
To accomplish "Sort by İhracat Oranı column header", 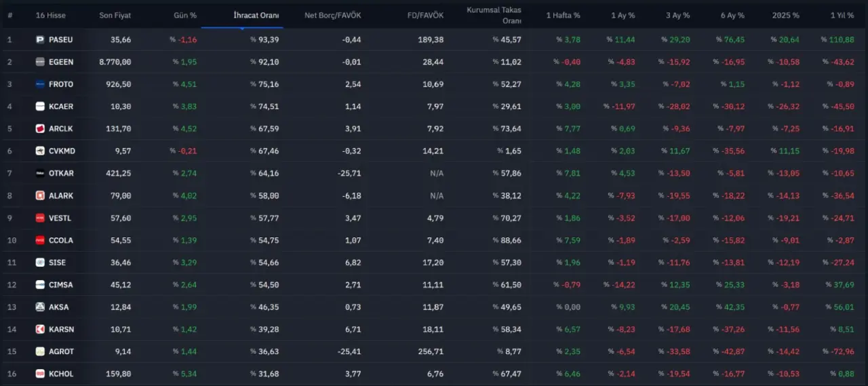I will click(x=256, y=16).
